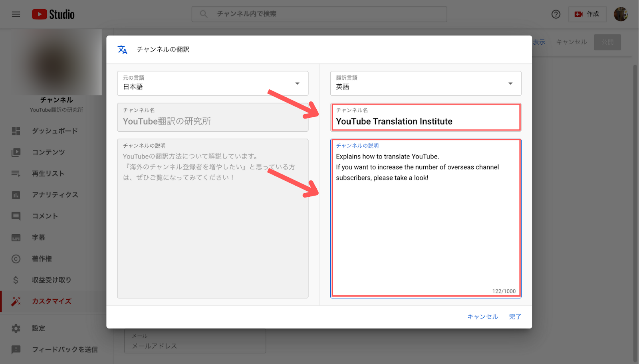Click the 公開 button behind dialog
Screen dimensions: 639x364
pos(607,42)
